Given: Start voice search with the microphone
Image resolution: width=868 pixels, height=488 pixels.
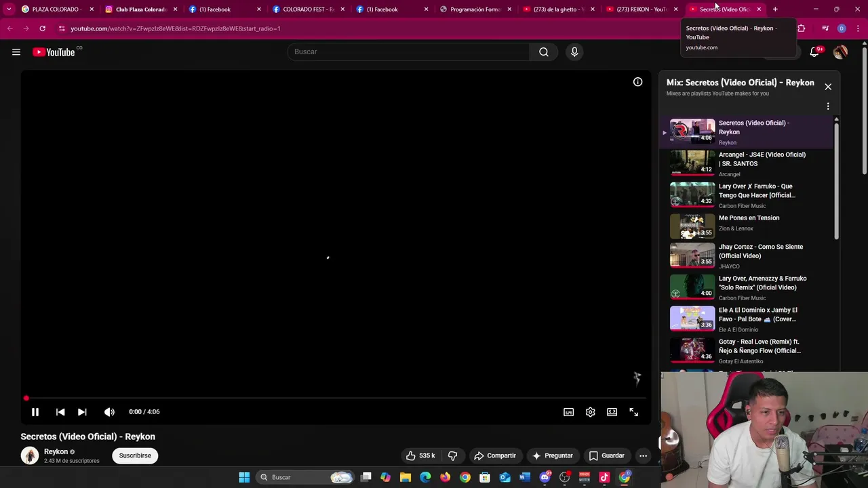Looking at the screenshot, I should (574, 52).
